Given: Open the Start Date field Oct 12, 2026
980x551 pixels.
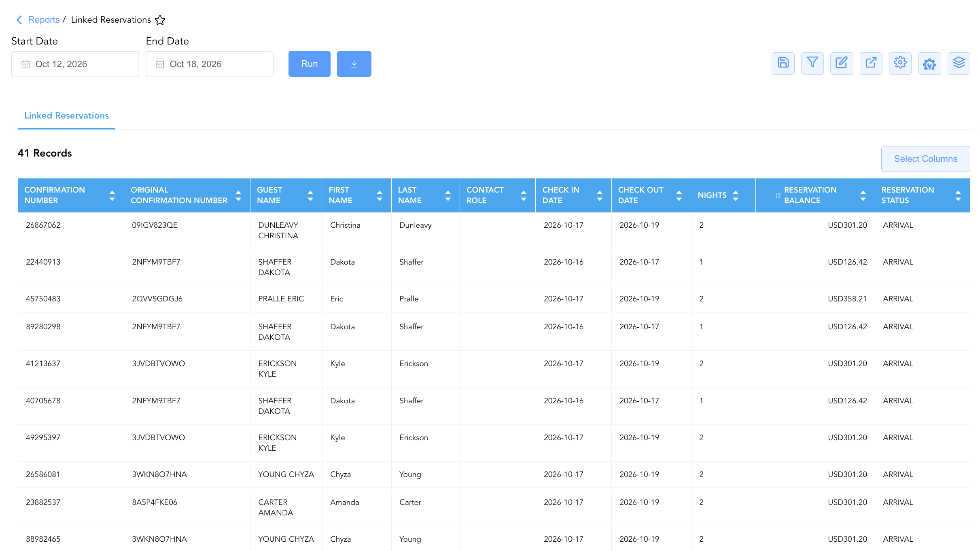Looking at the screenshot, I should pyautogui.click(x=75, y=64).
